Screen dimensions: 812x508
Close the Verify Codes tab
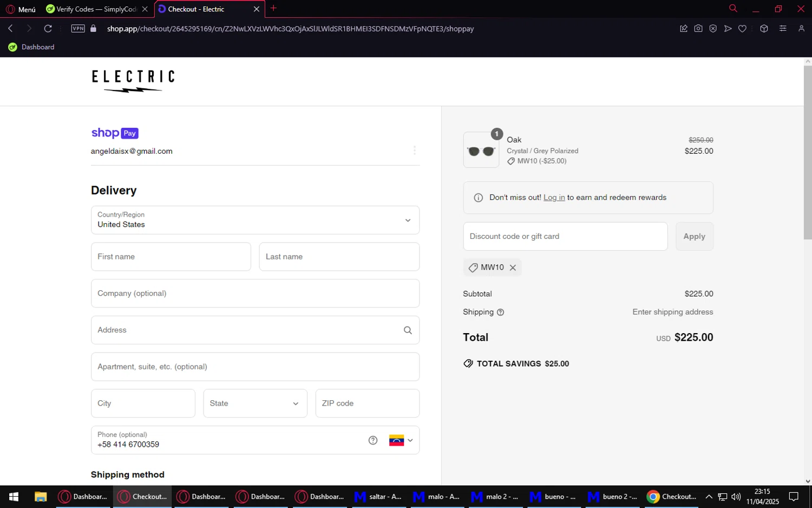pyautogui.click(x=145, y=9)
